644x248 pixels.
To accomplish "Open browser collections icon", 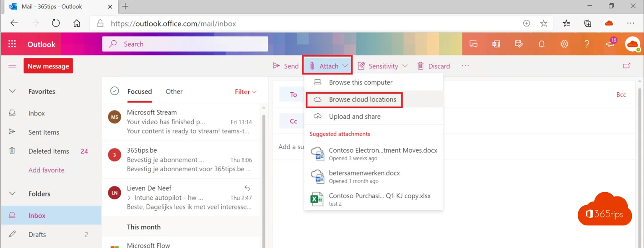I will coord(588,23).
